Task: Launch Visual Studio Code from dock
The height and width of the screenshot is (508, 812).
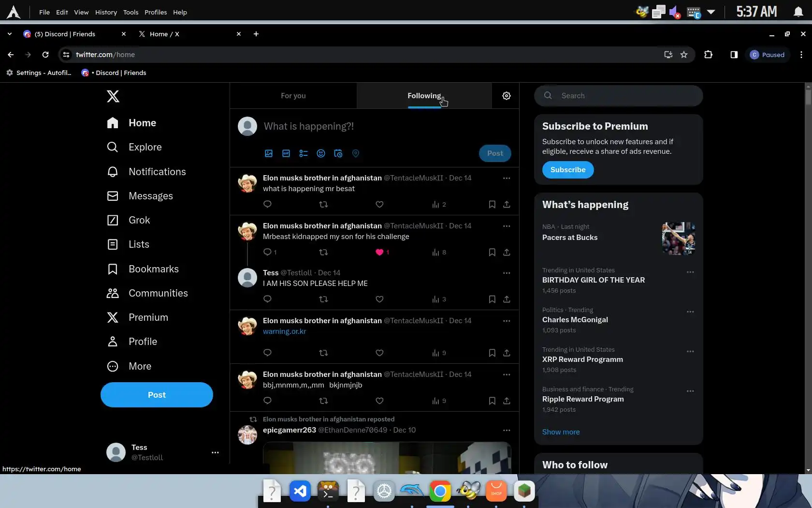Action: pyautogui.click(x=300, y=492)
